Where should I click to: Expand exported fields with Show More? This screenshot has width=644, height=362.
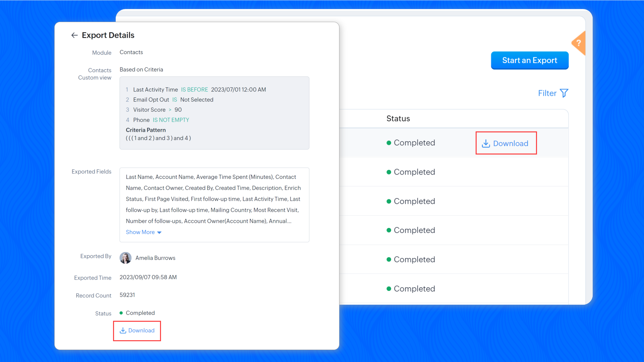point(140,232)
